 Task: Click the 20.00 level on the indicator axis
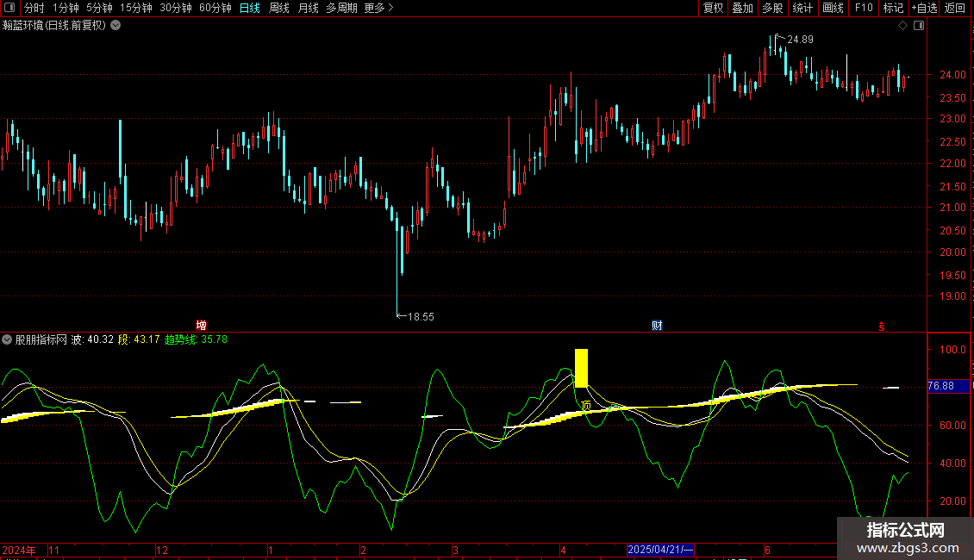pyautogui.click(x=952, y=501)
